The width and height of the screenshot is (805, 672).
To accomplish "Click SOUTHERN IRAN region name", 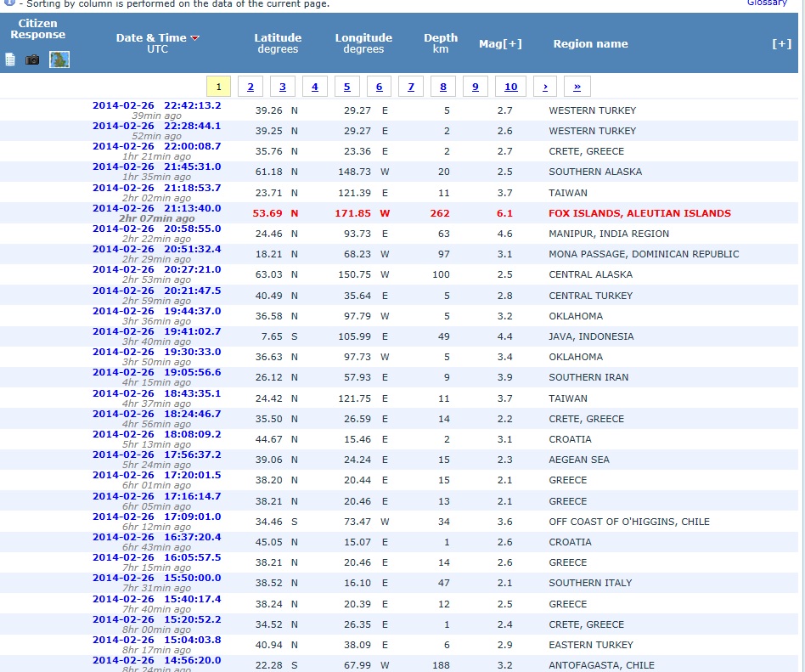I will click(x=588, y=377).
